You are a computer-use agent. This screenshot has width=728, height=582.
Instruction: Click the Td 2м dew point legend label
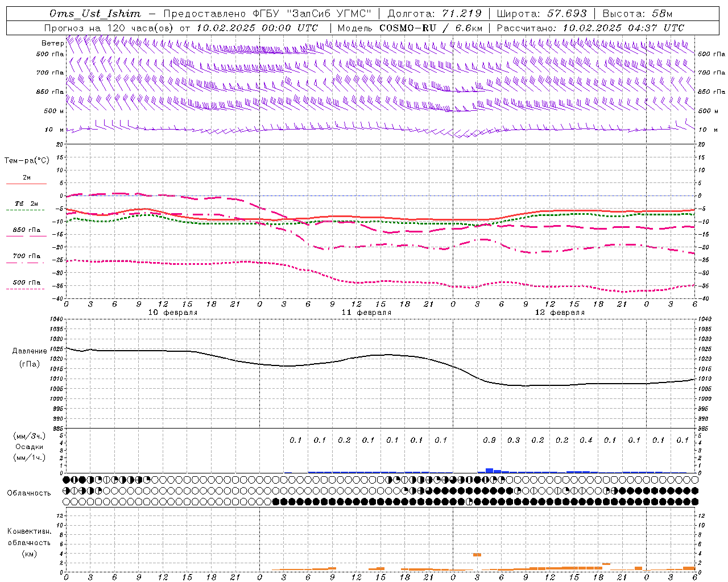[x=26, y=203]
